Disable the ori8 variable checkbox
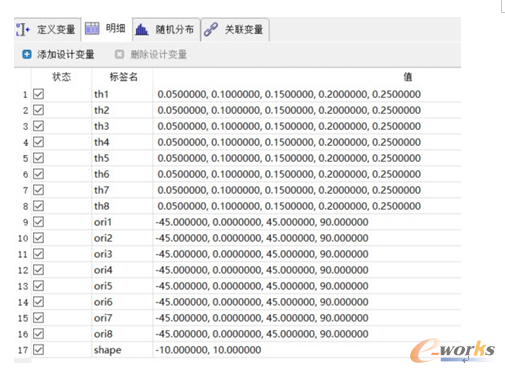The height and width of the screenshot is (373, 505). 38,334
